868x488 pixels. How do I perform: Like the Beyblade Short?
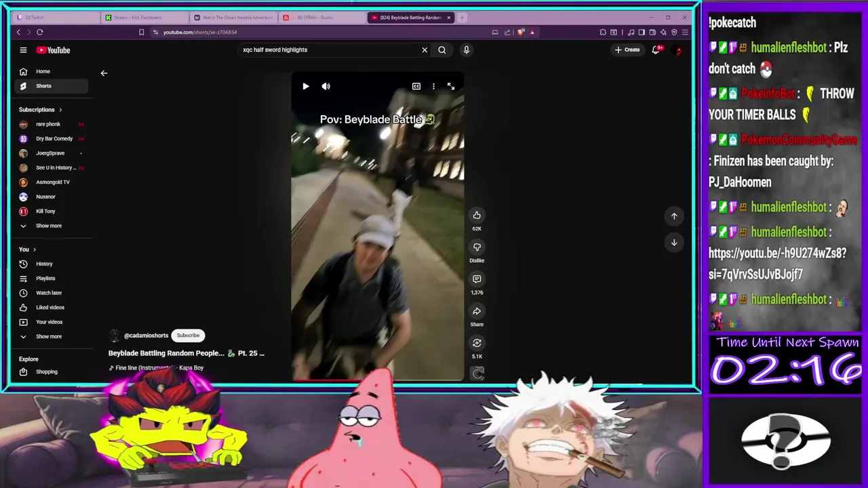[477, 215]
